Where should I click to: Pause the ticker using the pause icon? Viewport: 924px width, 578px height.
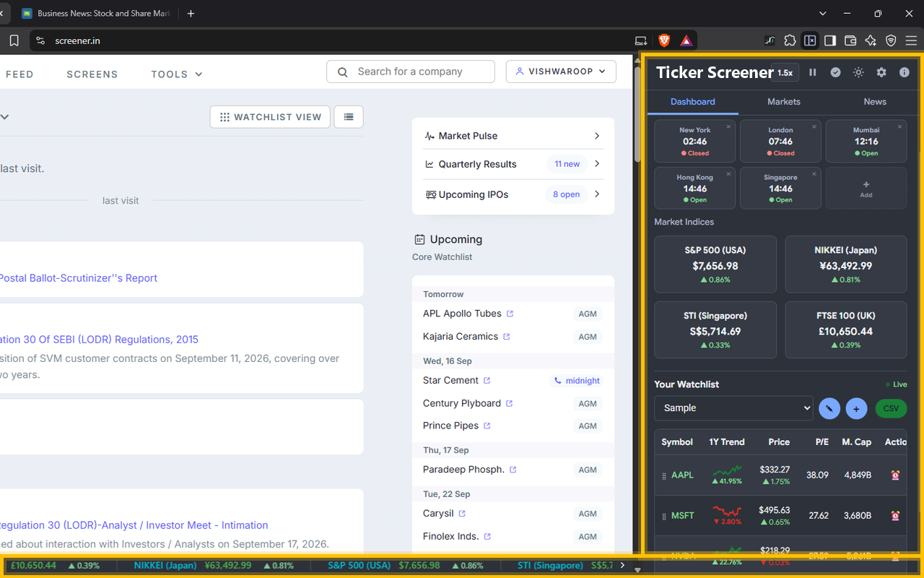tap(813, 72)
